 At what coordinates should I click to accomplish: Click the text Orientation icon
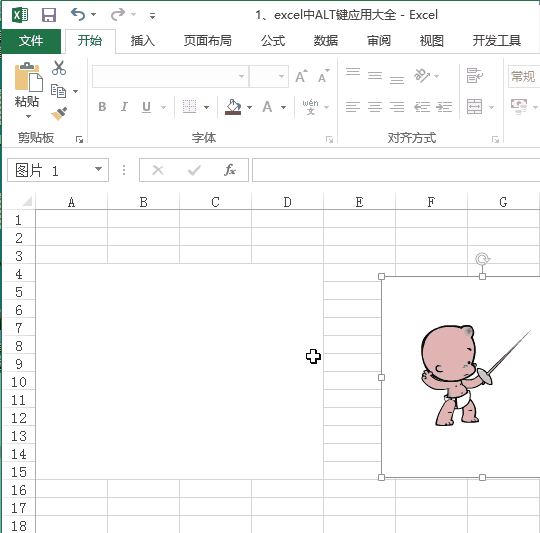pyautogui.click(x=422, y=76)
